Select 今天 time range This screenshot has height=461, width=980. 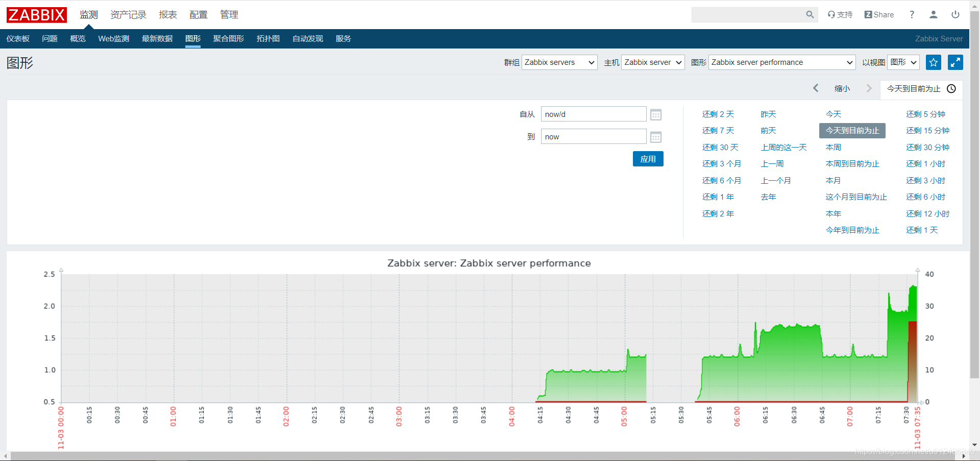point(834,114)
